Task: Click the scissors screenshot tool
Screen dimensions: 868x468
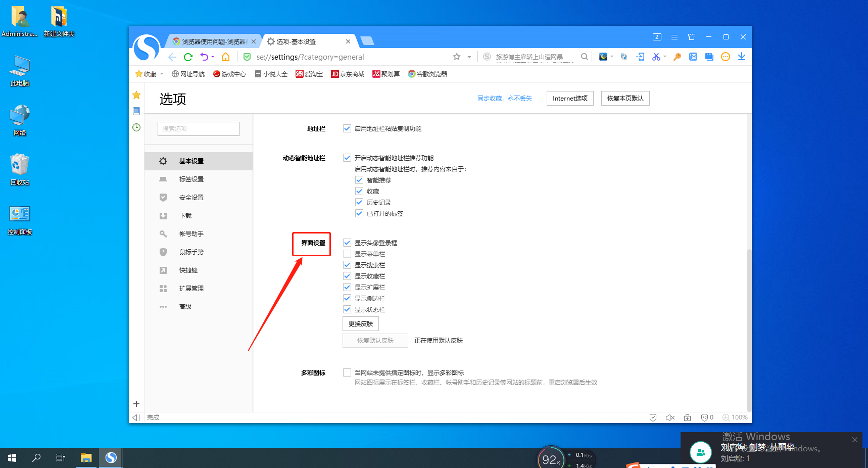Action: click(656, 57)
